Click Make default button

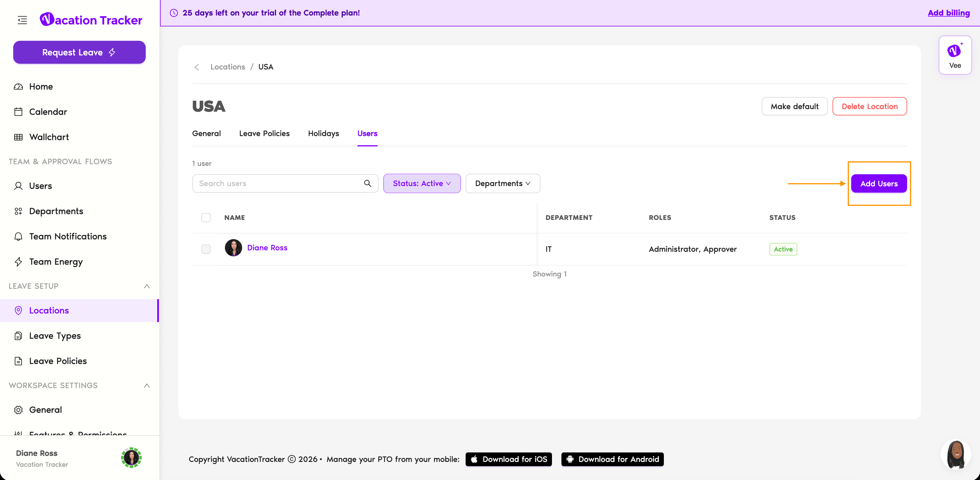(x=794, y=107)
